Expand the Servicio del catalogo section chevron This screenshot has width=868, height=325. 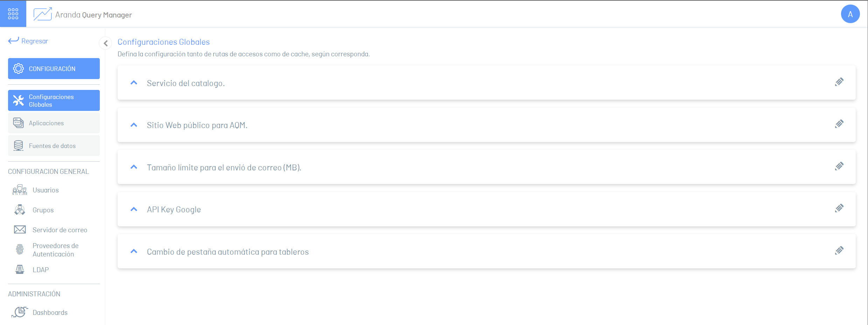[134, 83]
